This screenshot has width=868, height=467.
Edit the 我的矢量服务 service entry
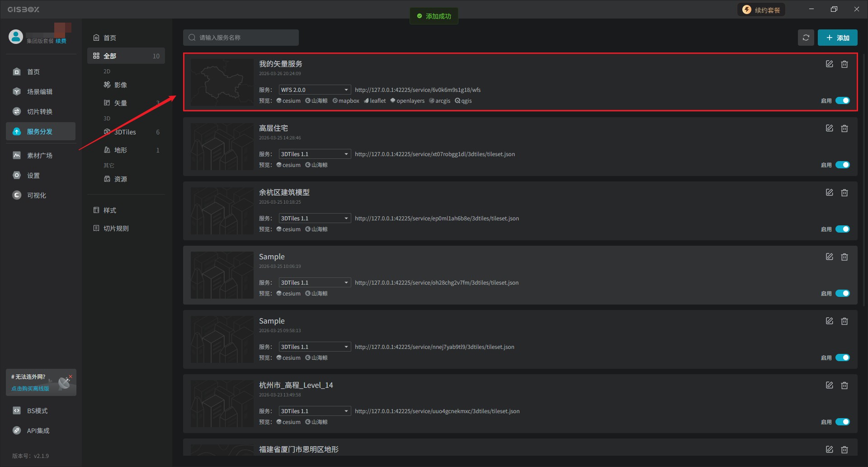(x=829, y=64)
